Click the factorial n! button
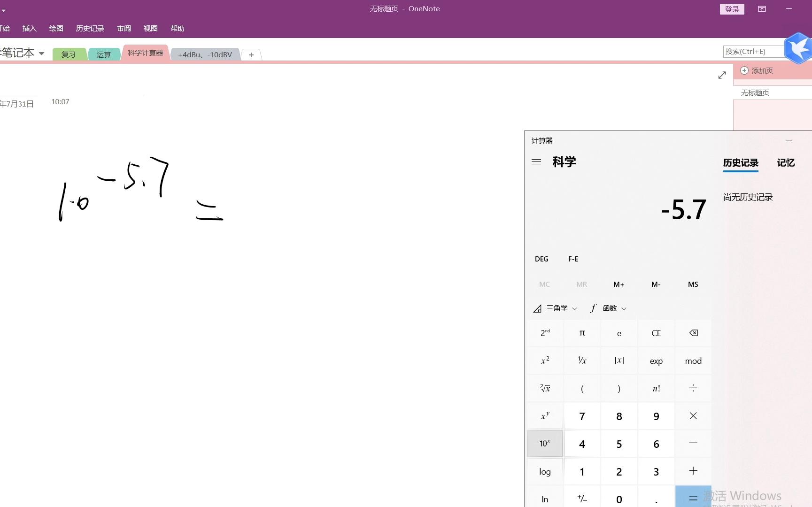The width and height of the screenshot is (812, 507). click(x=656, y=388)
